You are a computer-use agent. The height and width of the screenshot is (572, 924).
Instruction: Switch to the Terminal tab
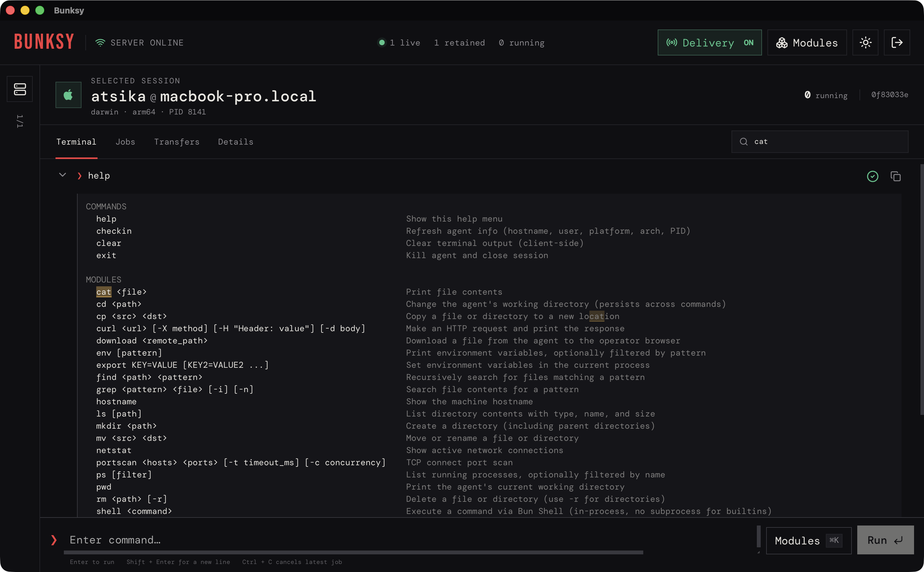click(76, 142)
